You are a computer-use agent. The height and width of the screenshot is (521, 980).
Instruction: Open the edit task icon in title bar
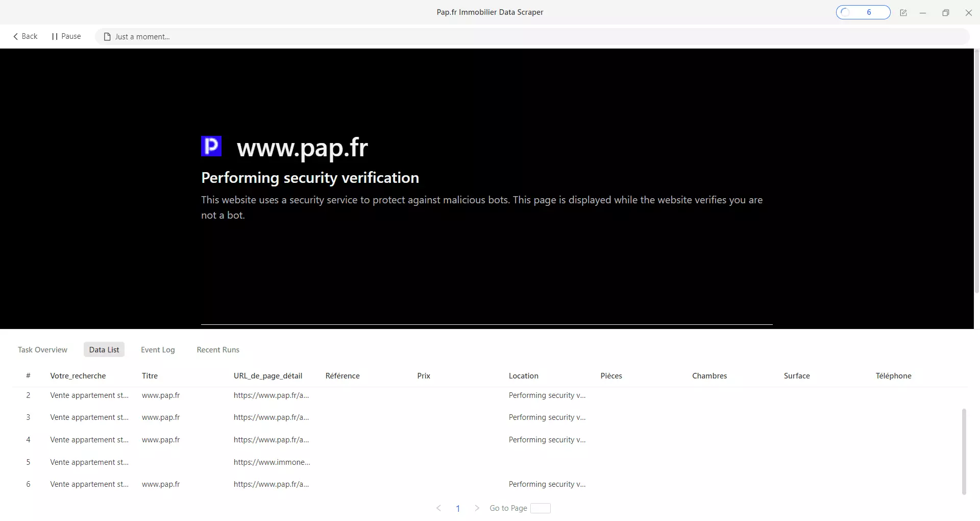[903, 13]
